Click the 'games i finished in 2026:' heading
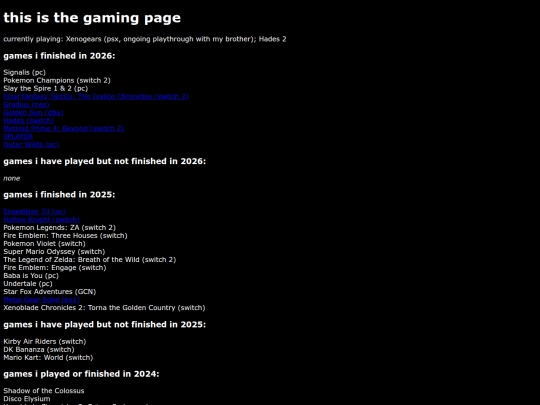The height and width of the screenshot is (405, 540). pyautogui.click(x=59, y=56)
